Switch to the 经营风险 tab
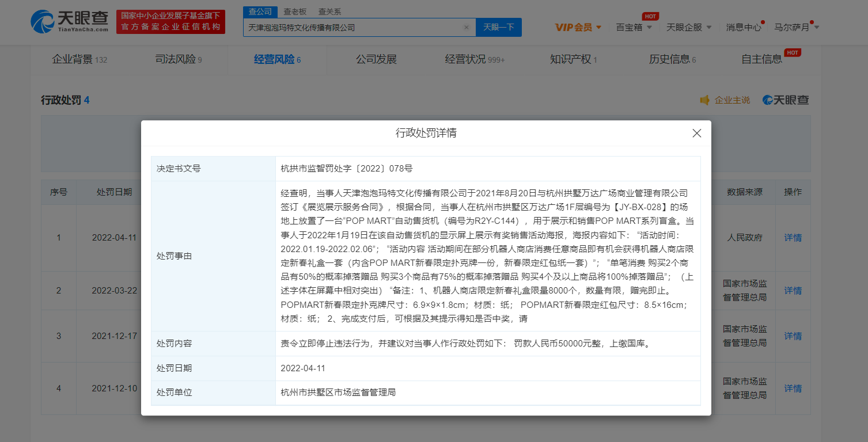This screenshot has height=442, width=868. coord(277,59)
